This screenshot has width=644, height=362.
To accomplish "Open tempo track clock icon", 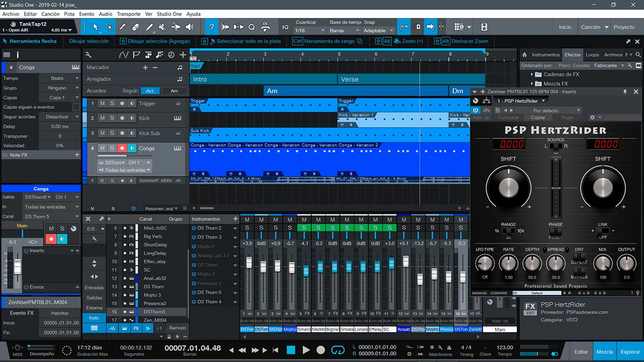I will click(x=171, y=55).
